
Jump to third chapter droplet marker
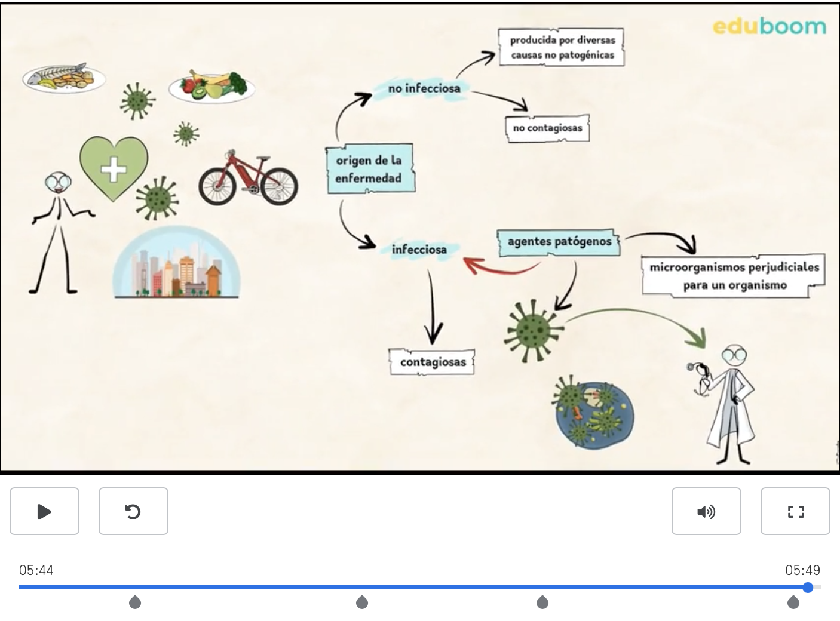tap(542, 602)
